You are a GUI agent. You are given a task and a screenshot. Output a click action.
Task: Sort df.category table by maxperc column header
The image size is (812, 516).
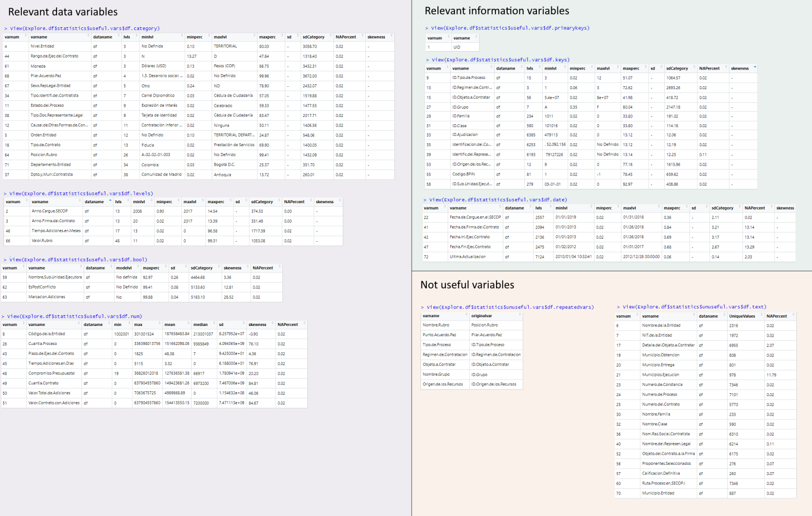(267, 37)
